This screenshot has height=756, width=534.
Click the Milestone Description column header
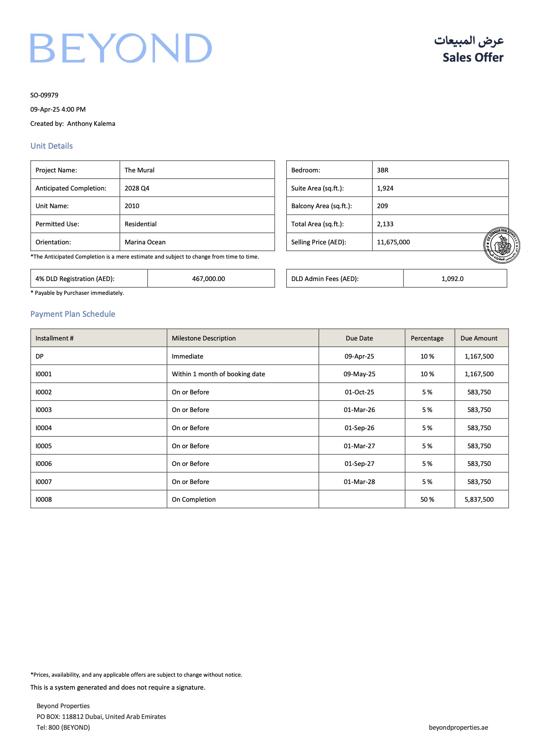pos(204,338)
